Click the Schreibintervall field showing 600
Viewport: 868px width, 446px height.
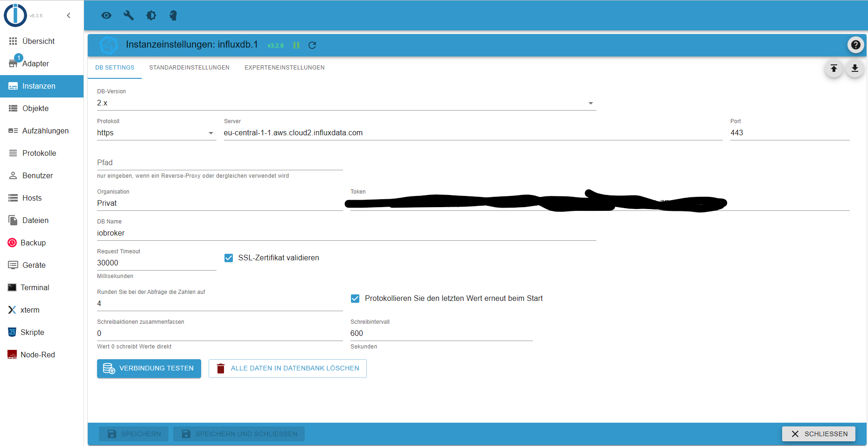click(441, 334)
